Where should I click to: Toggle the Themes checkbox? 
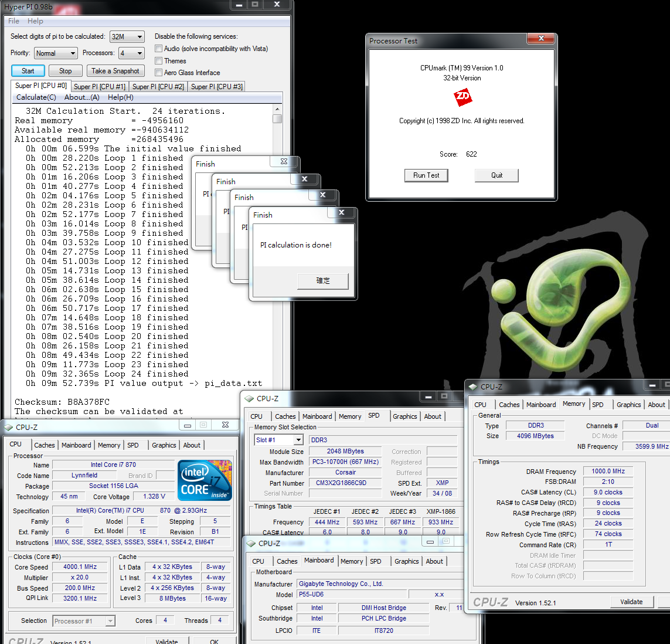click(159, 60)
